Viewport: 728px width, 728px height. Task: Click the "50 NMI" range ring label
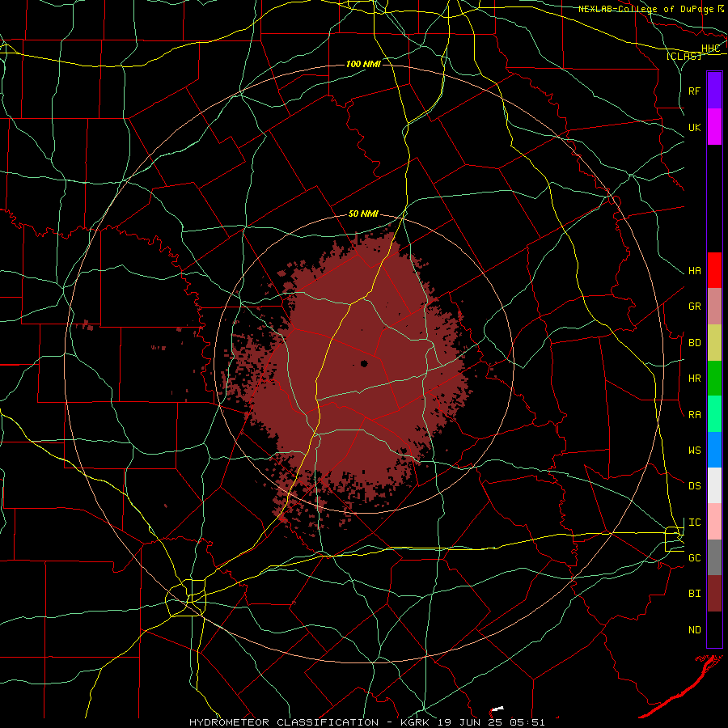point(363,214)
